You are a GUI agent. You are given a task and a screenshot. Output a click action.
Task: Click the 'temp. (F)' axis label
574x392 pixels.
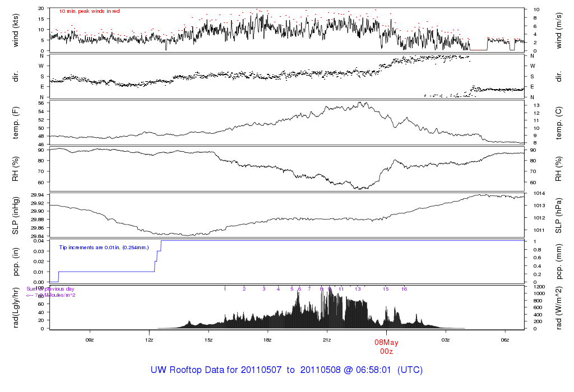[x=15, y=123]
